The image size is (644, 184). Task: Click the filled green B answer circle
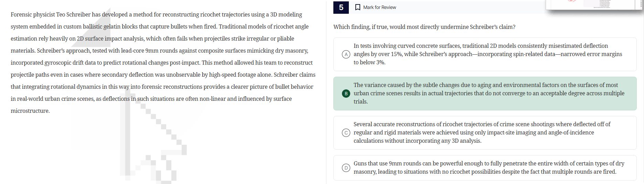pos(346,94)
